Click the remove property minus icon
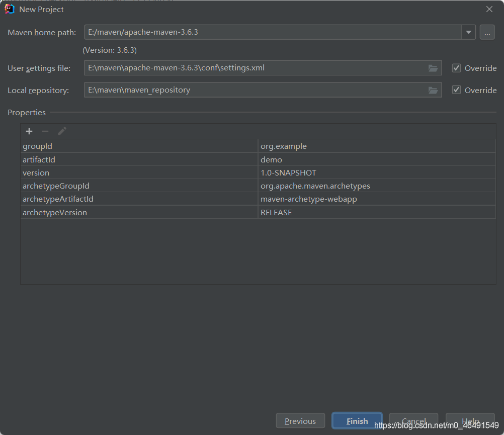The image size is (504, 435). [45, 131]
